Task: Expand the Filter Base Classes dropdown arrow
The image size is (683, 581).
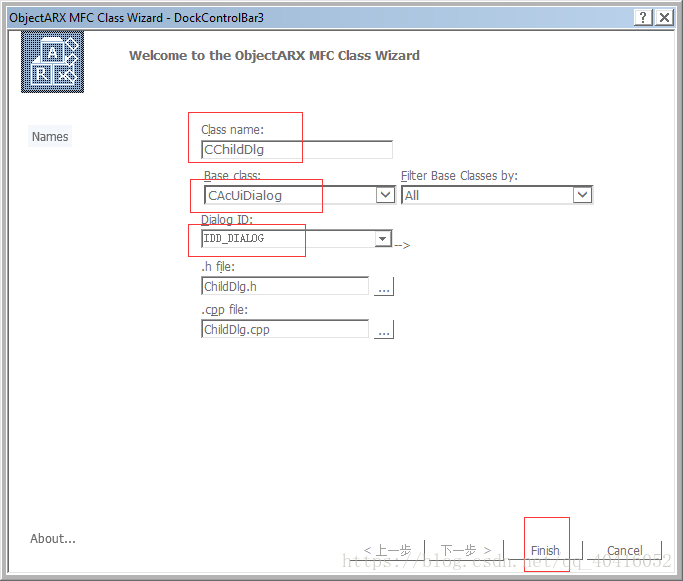Action: [x=582, y=195]
